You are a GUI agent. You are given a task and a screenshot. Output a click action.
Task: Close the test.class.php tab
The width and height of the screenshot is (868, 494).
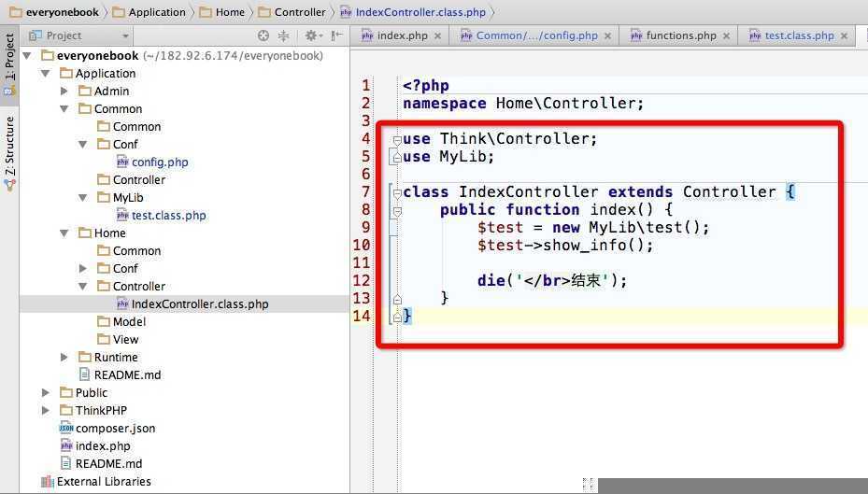845,36
